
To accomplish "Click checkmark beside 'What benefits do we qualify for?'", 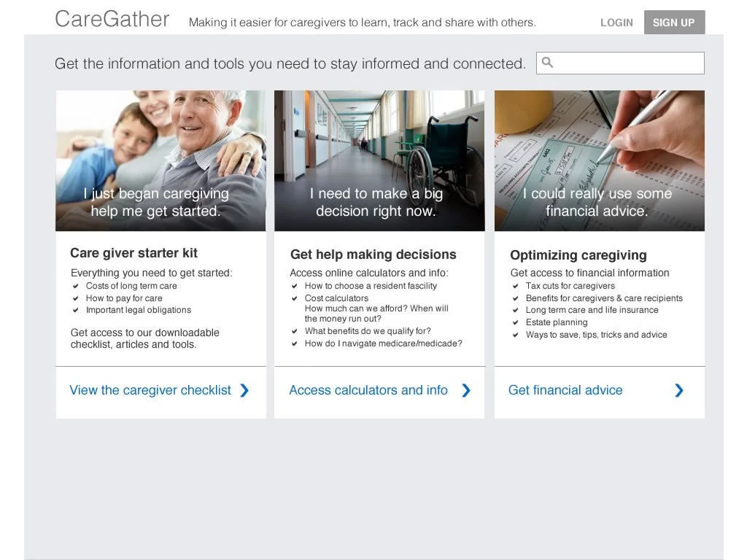I will (x=295, y=331).
